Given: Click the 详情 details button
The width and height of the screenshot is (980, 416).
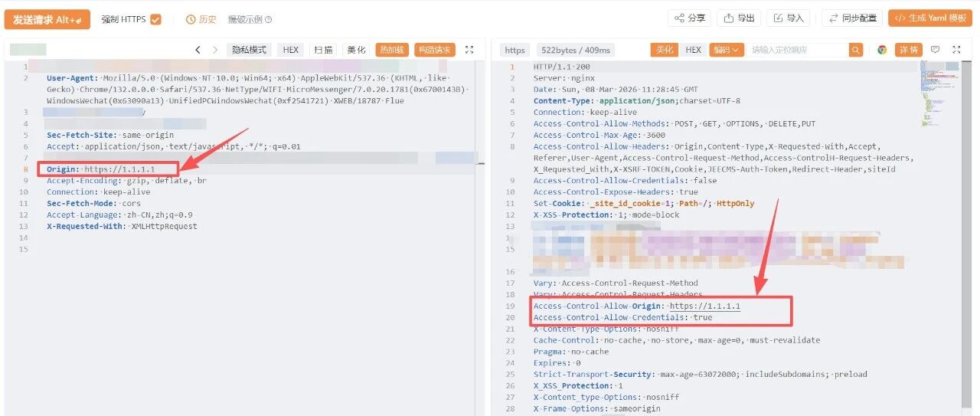Looking at the screenshot, I should point(908,50).
